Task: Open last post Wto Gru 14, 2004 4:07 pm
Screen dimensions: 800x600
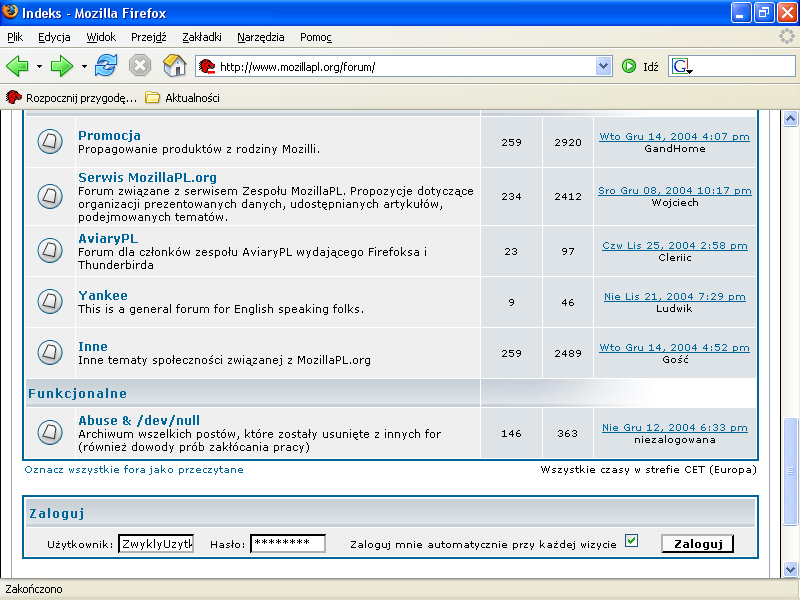Action: coord(674,137)
